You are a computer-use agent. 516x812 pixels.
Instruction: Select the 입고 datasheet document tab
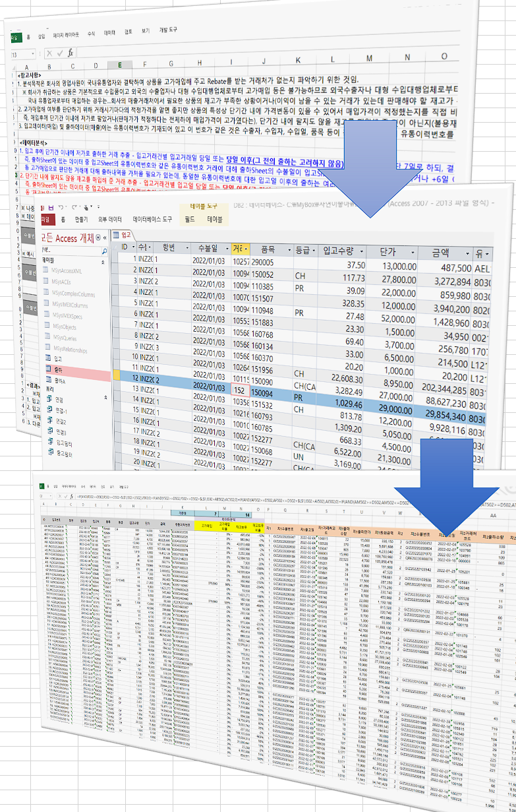coord(122,235)
